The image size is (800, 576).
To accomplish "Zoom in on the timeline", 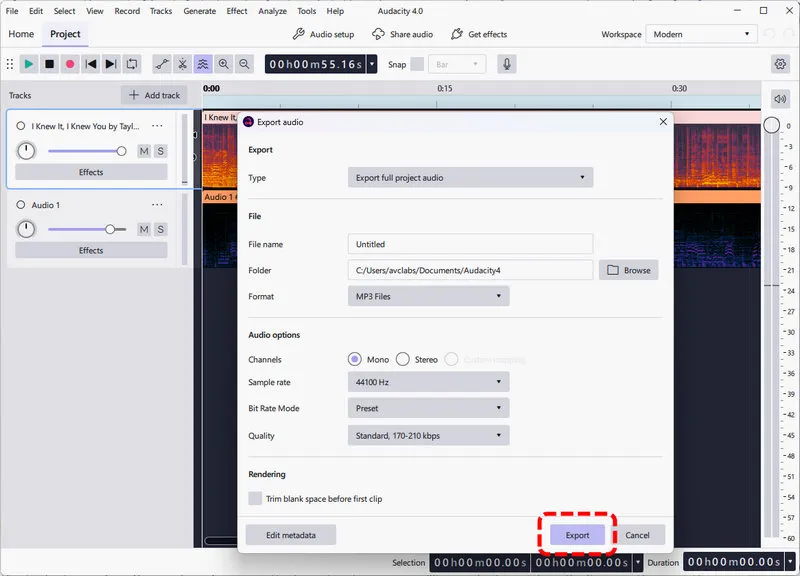I will pos(223,64).
